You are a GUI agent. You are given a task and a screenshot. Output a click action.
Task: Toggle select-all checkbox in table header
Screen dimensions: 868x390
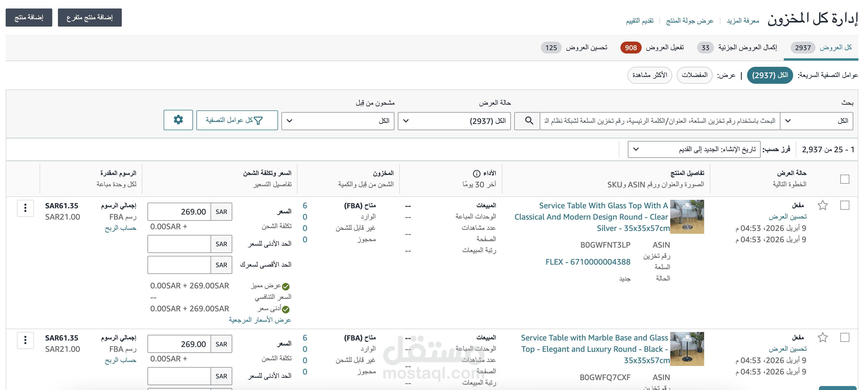click(x=845, y=179)
